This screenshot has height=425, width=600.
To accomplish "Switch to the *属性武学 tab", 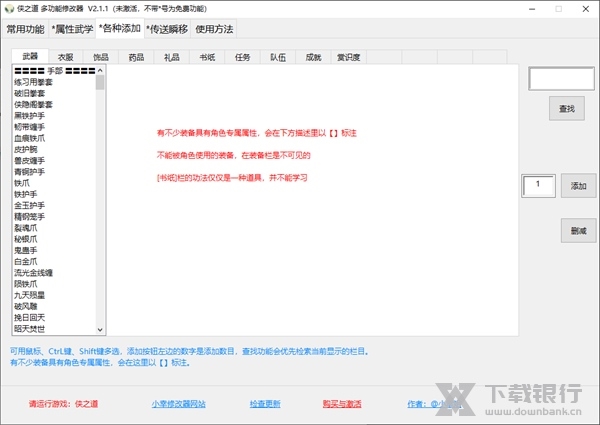I will (72, 29).
